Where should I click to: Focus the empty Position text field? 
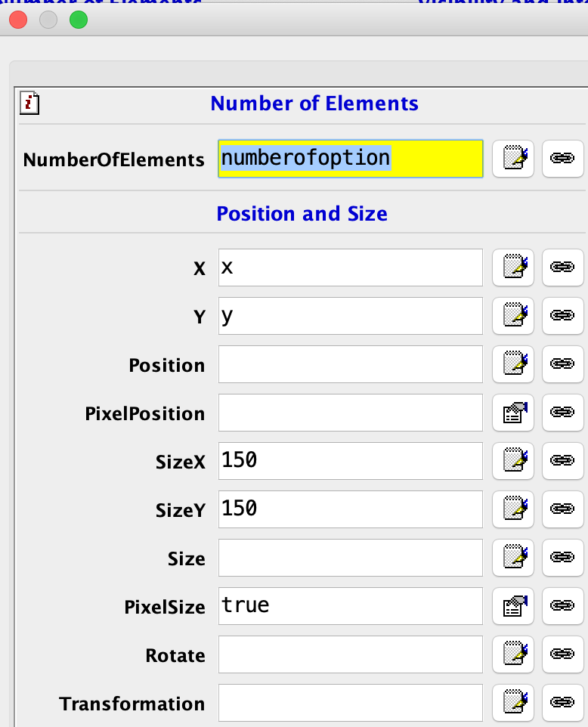(350, 364)
